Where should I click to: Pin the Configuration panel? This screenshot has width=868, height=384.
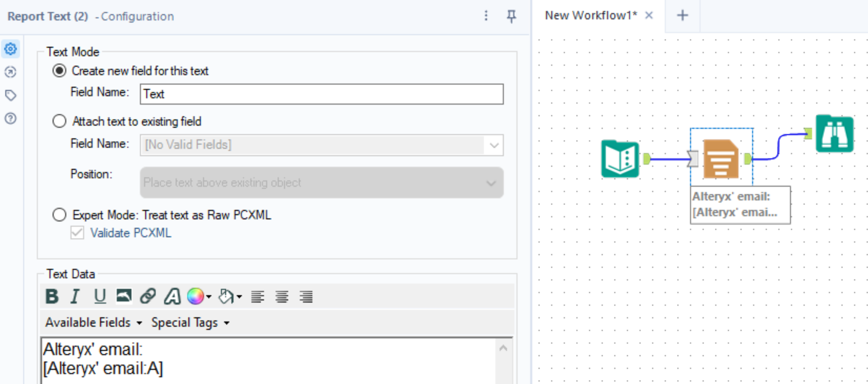(511, 16)
